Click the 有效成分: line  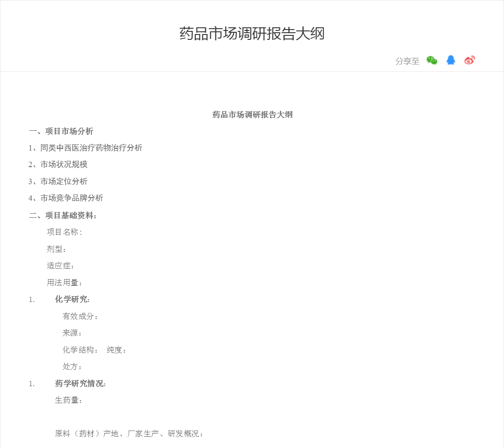[80, 316]
